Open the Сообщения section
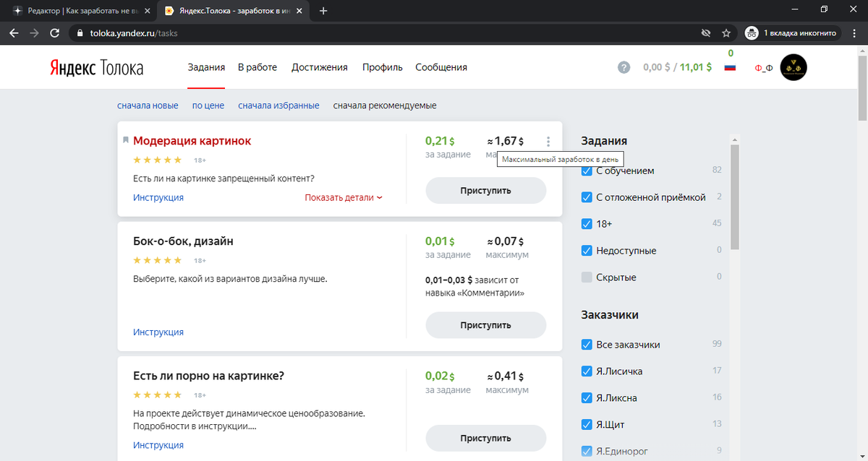 441,66
